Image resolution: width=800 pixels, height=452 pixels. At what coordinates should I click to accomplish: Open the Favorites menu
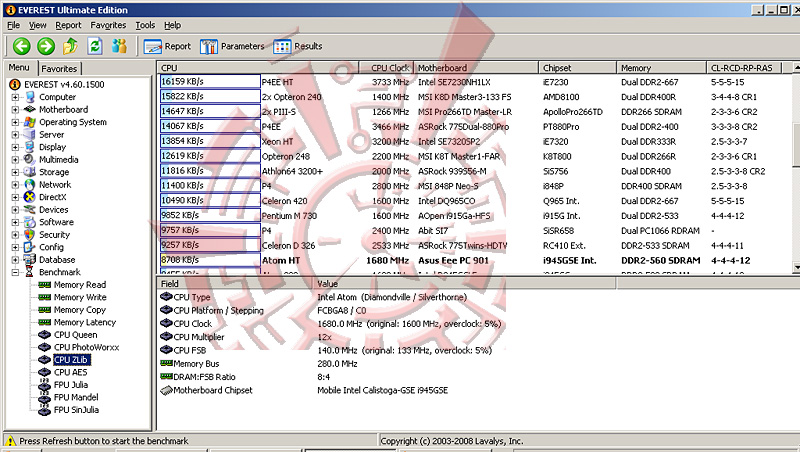[x=108, y=25]
